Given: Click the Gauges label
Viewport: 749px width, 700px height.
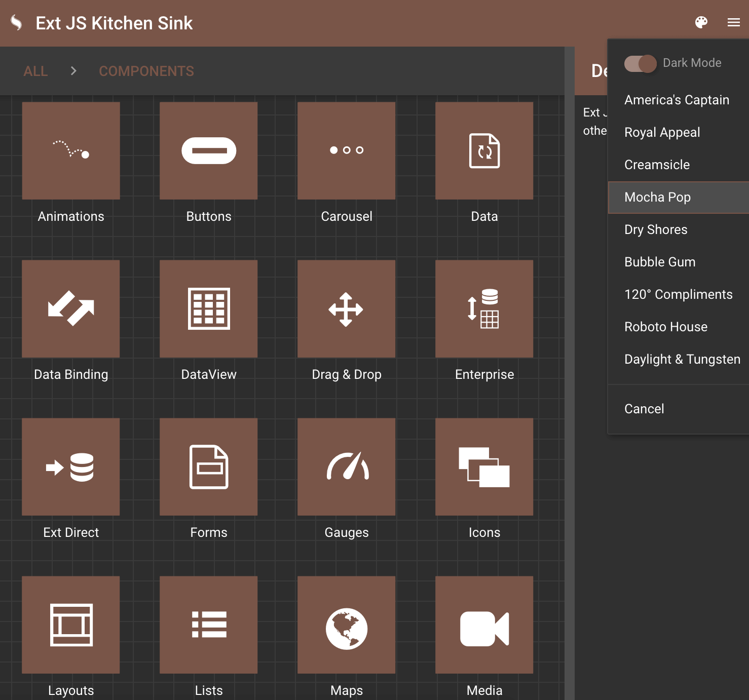Looking at the screenshot, I should 347,532.
